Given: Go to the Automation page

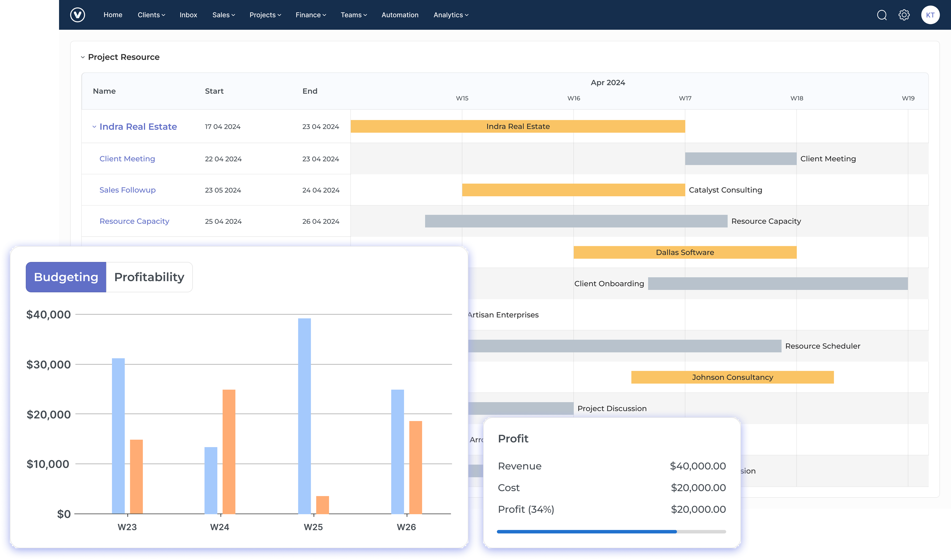Looking at the screenshot, I should 400,15.
